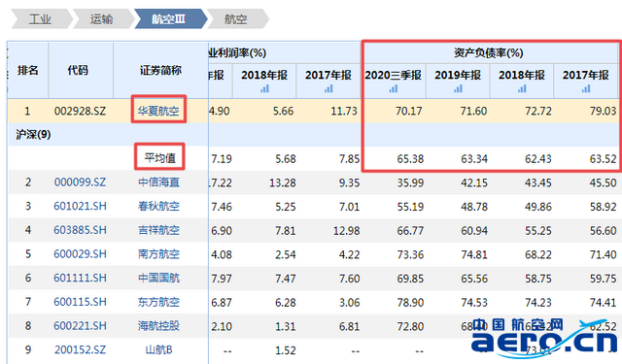Viewport: 622px width, 364px height.
Task: Select 春秋航空 debt ratio 55.19
Action: tap(410, 207)
